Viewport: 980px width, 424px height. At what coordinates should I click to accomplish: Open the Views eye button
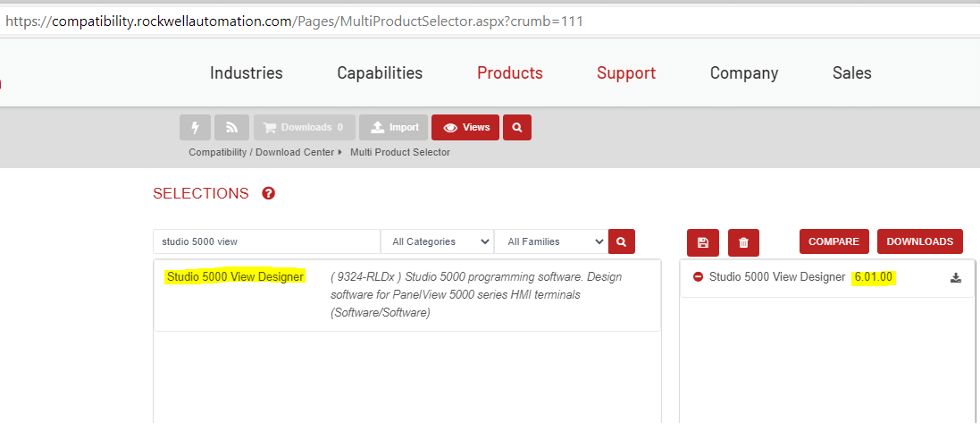(466, 127)
